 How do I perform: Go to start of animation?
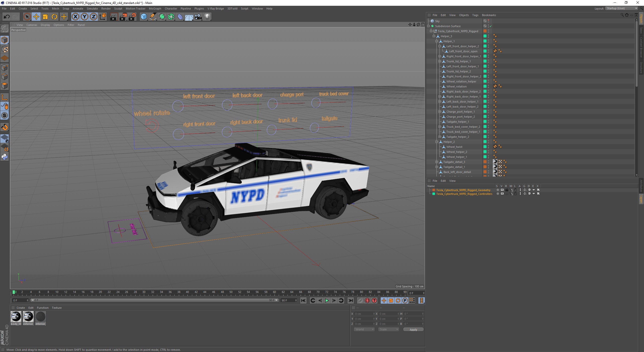point(303,300)
